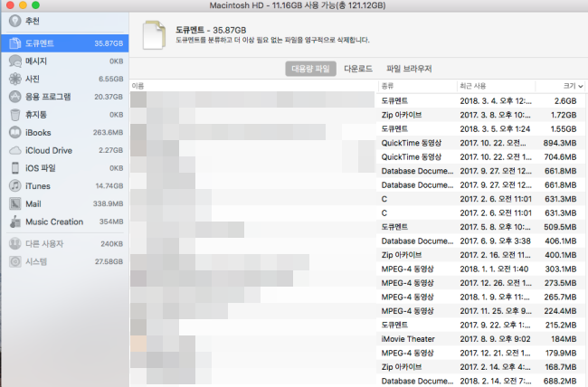This screenshot has width=588, height=387.
Task: Click the iTunes music note icon
Action: click(x=15, y=185)
